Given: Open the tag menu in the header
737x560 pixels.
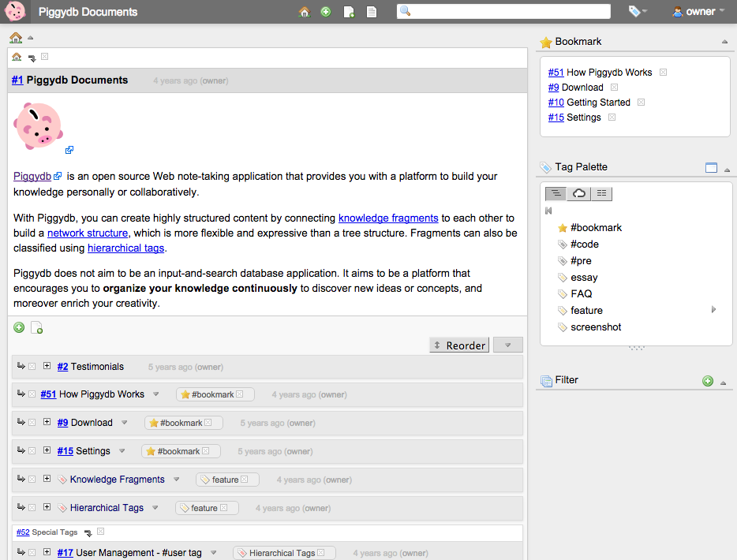Looking at the screenshot, I should coord(637,12).
